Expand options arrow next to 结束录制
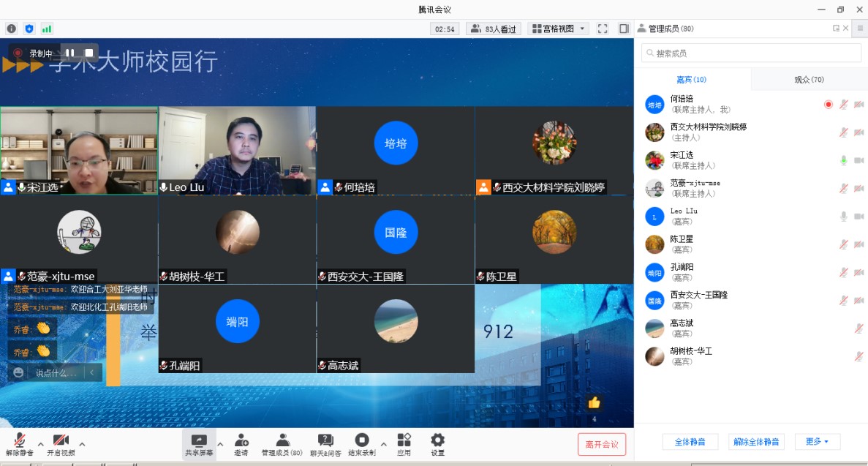 tap(383, 443)
